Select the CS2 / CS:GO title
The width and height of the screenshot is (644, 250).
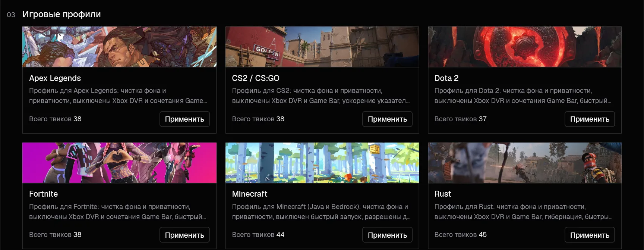coord(256,78)
